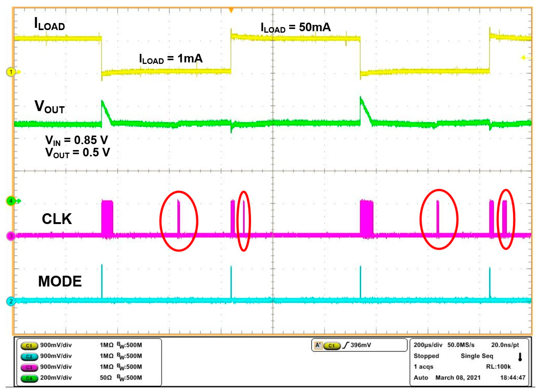Click the yellow channel 1 ground marker
541x392 pixels.
[x=11, y=72]
